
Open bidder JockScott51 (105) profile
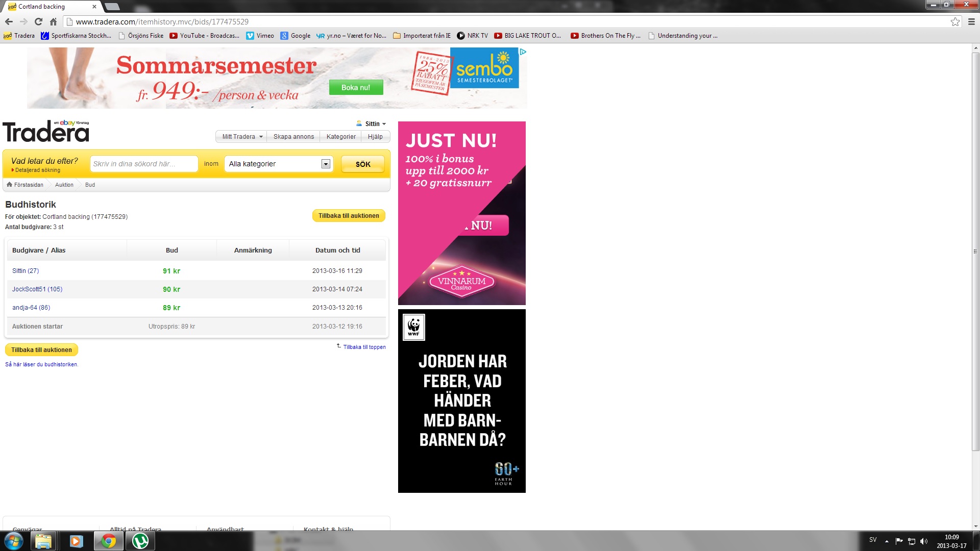(37, 289)
